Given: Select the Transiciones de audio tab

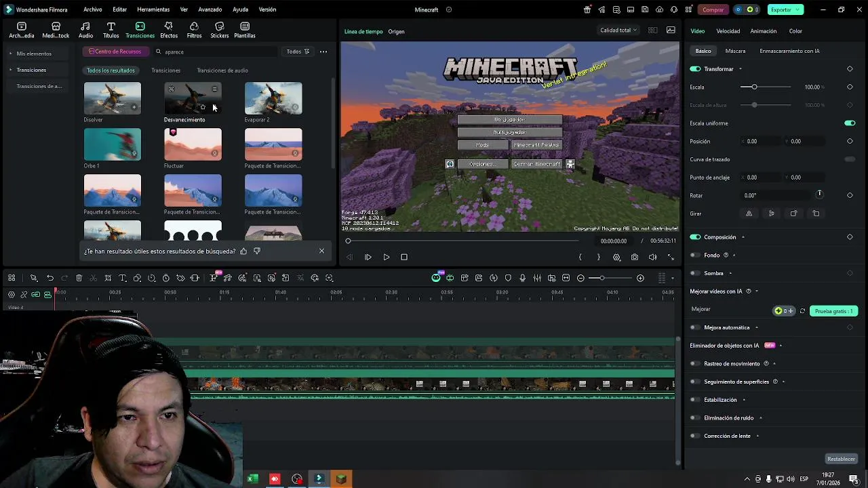Looking at the screenshot, I should pos(222,70).
